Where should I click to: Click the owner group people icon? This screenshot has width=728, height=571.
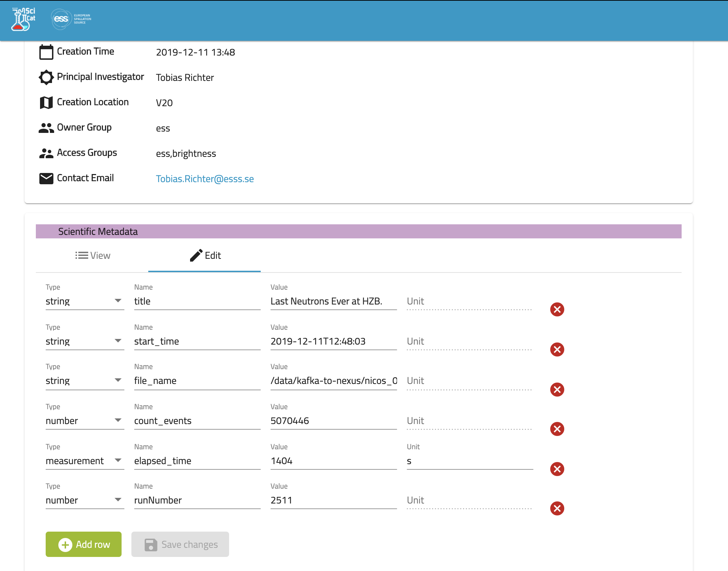click(46, 128)
